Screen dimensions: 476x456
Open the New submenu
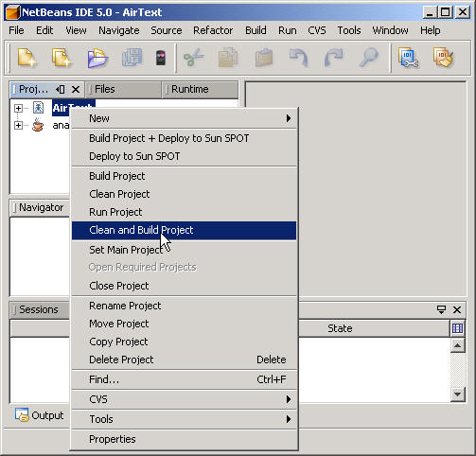click(185, 118)
